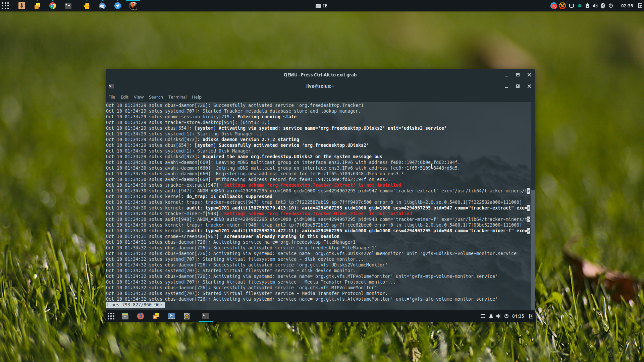The image size is (644, 362).
Task: Open the host battery charging indicator
Action: pyautogui.click(x=587, y=6)
